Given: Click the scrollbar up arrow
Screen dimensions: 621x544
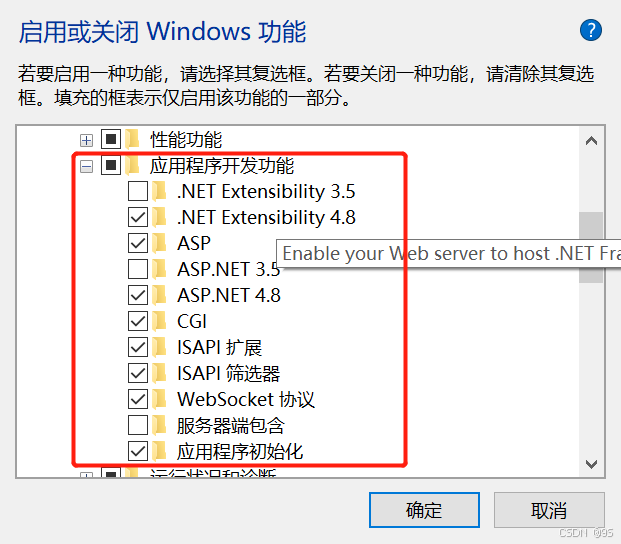Looking at the screenshot, I should [590, 140].
